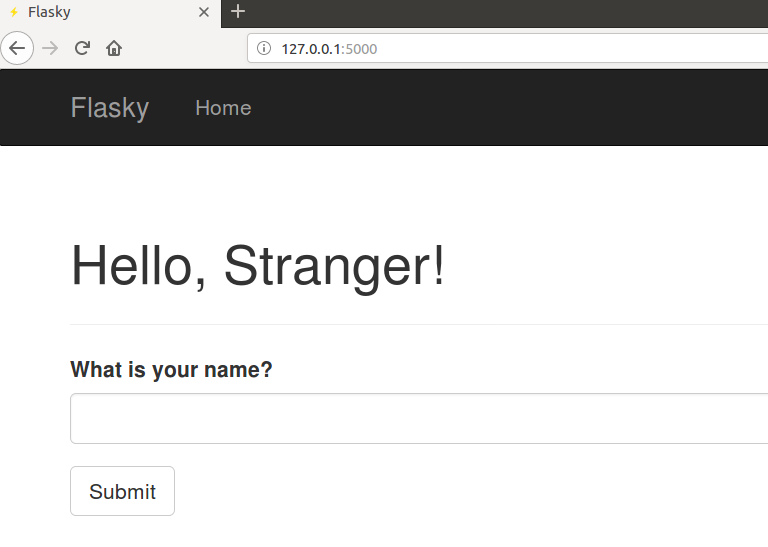Click the browser back arrow button
768x547 pixels.
pos(17,48)
